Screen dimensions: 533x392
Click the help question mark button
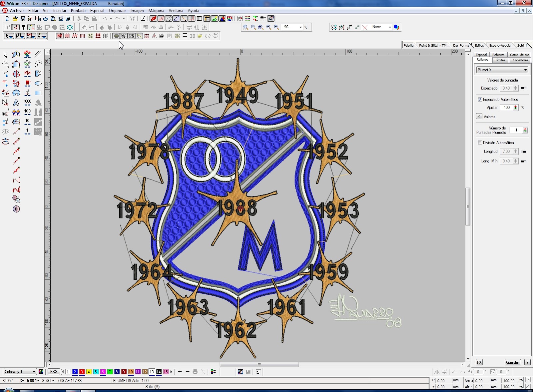click(527, 362)
